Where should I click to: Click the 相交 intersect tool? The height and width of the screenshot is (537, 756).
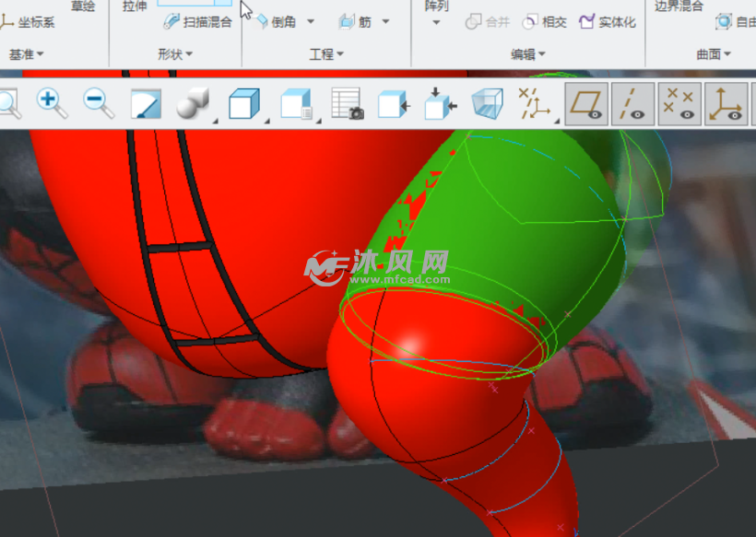[x=544, y=22]
